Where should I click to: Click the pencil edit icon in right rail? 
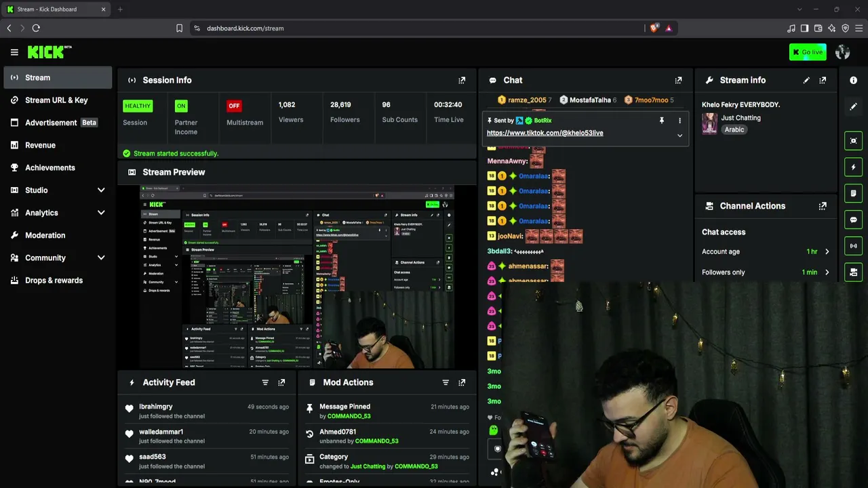tap(854, 106)
